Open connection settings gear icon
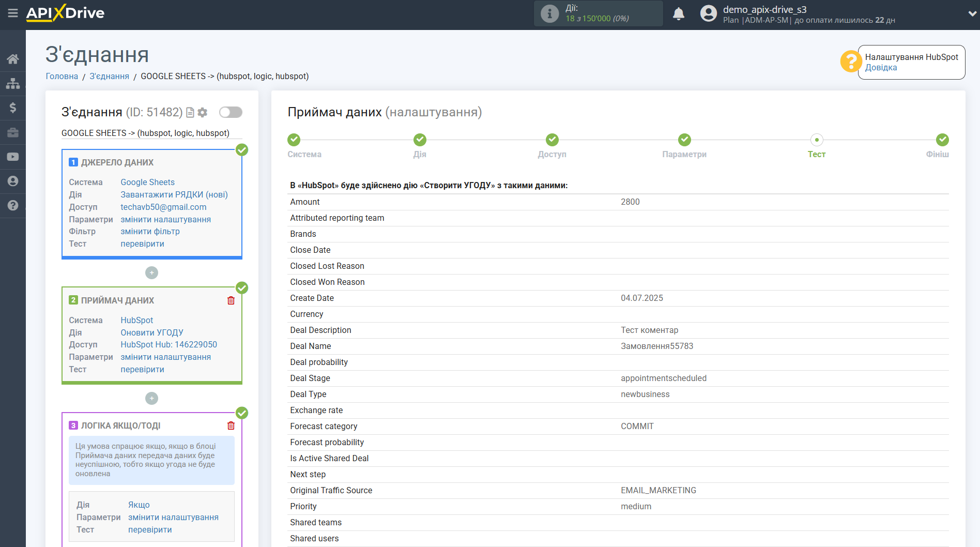This screenshot has height=547, width=980. coord(203,112)
